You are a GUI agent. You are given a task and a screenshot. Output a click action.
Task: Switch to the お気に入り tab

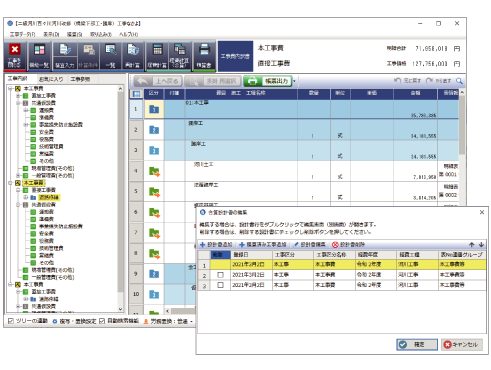pyautogui.click(x=51, y=79)
